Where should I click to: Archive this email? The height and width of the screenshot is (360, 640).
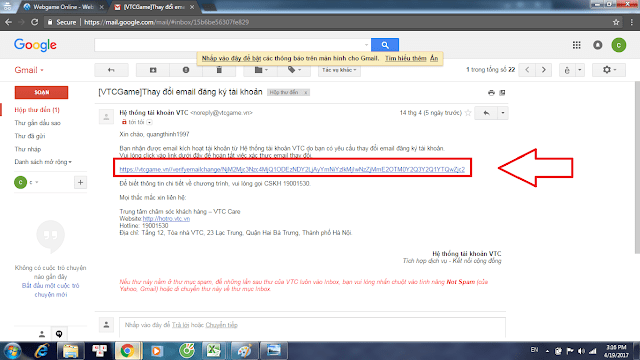(x=153, y=70)
